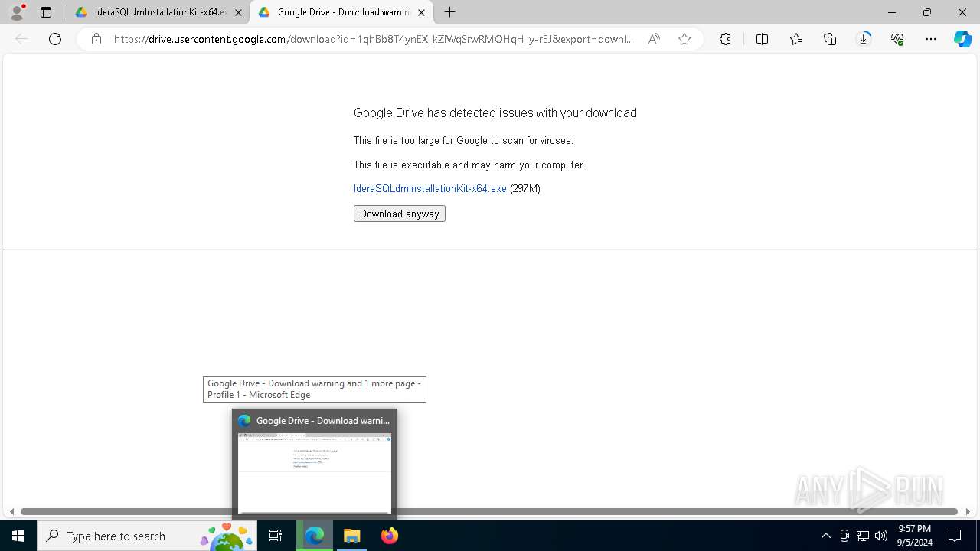Screen dimensions: 980x551
Task: Close the Google Drive Download warning tab
Action: [x=422, y=13]
